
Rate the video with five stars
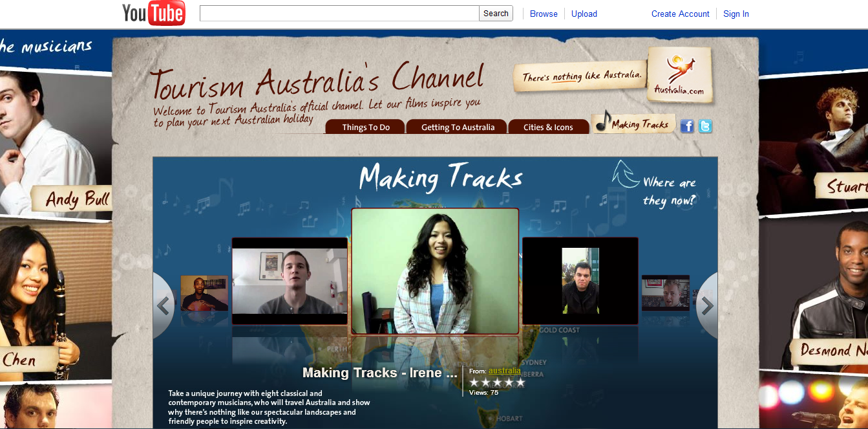point(520,382)
